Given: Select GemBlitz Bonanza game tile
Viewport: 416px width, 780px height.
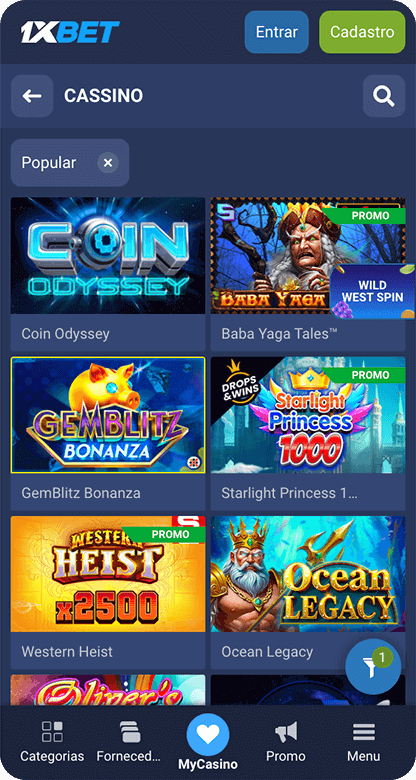Looking at the screenshot, I should pyautogui.click(x=108, y=415).
